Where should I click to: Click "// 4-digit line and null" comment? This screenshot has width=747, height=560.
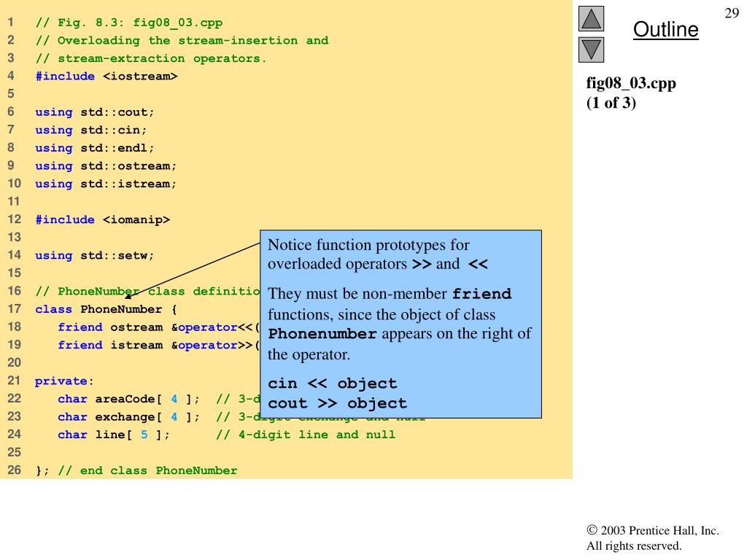pyautogui.click(x=306, y=435)
